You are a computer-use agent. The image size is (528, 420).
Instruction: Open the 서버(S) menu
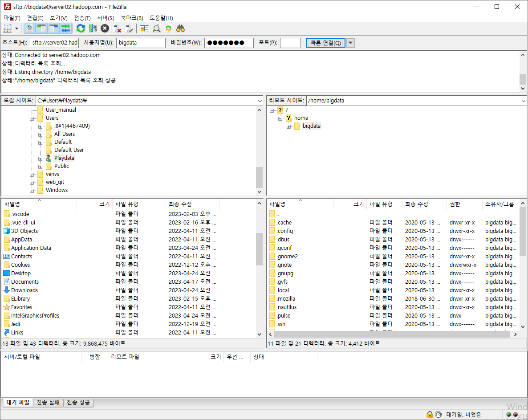tap(106, 18)
